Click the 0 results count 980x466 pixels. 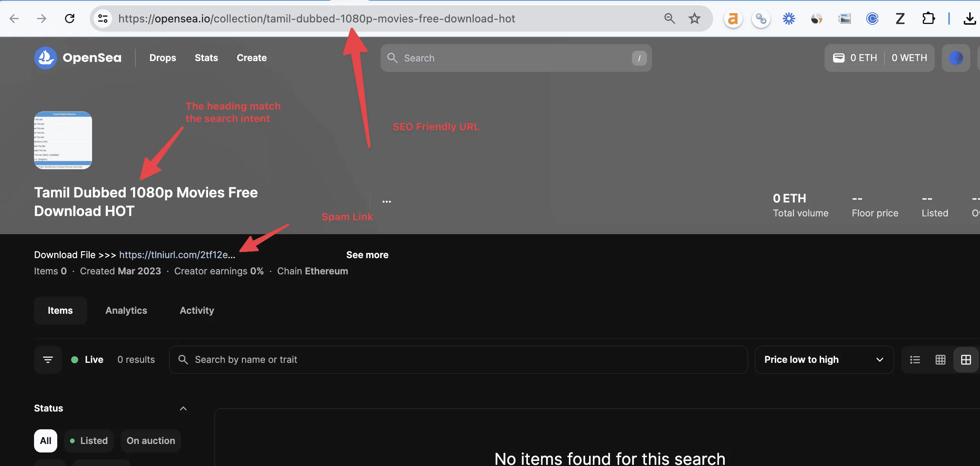point(136,360)
